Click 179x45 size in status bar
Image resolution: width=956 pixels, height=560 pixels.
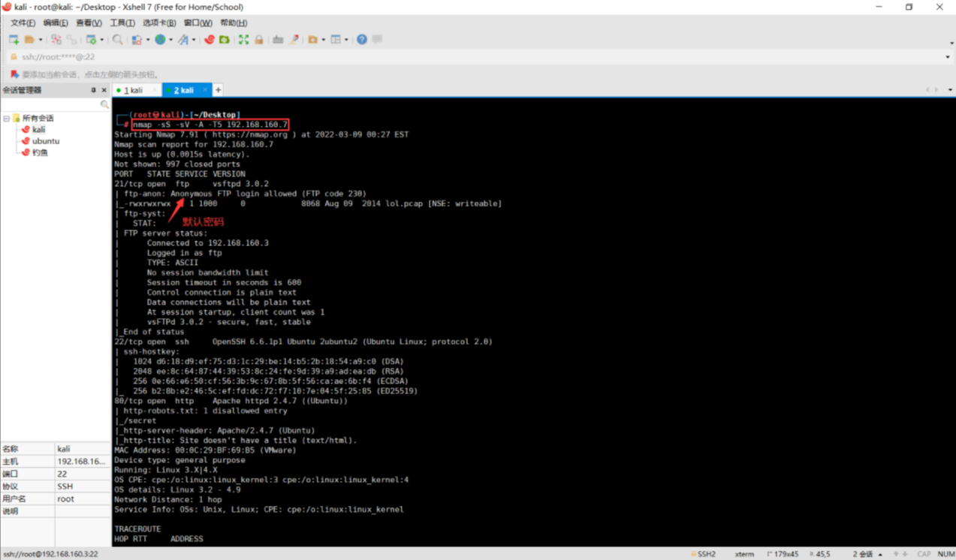[x=782, y=554]
